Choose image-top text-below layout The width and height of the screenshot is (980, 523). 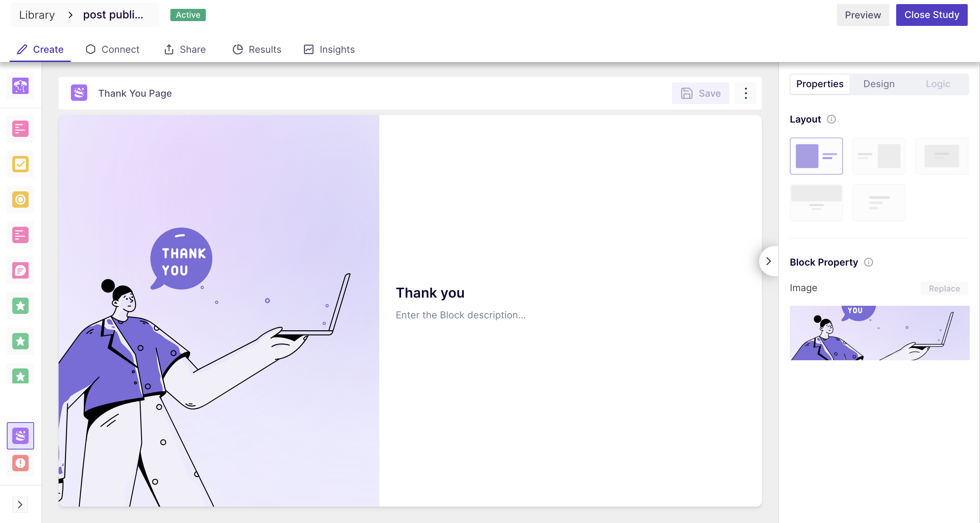click(816, 203)
